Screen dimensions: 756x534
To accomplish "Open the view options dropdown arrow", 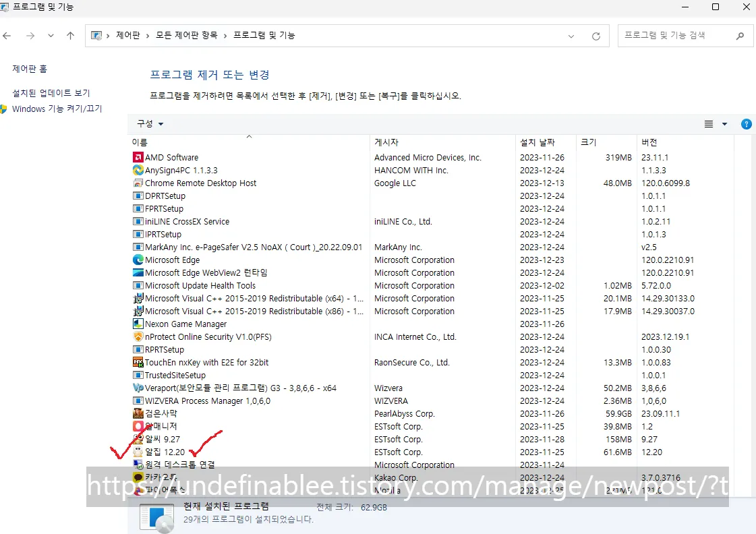I will coord(724,124).
